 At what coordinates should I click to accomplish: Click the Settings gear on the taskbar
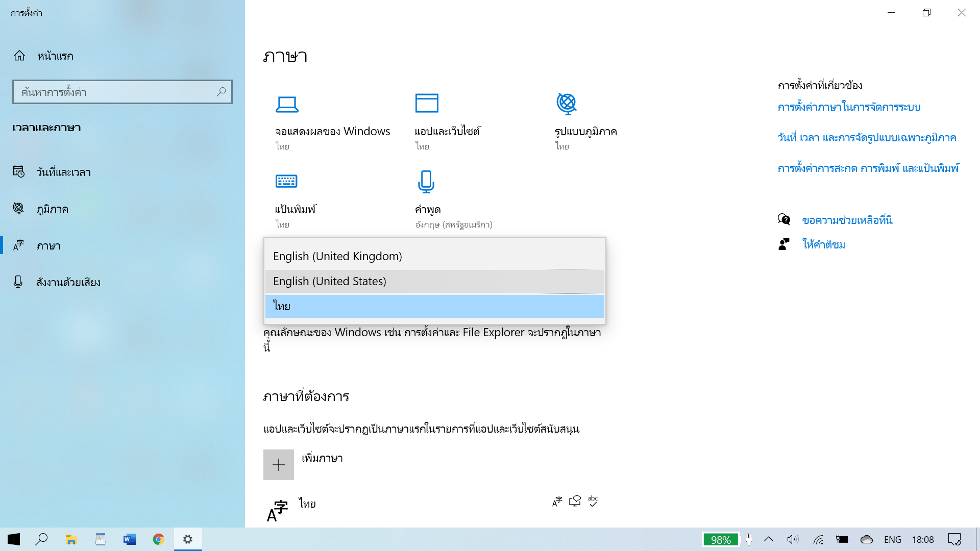tap(188, 539)
